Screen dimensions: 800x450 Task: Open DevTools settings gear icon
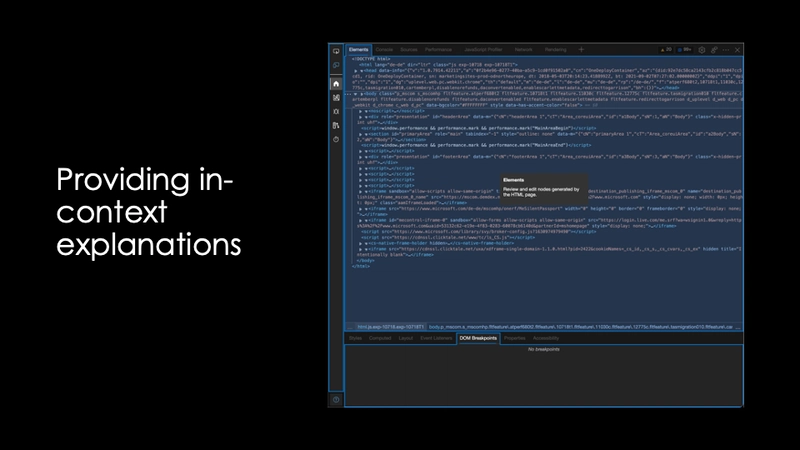[702, 49]
